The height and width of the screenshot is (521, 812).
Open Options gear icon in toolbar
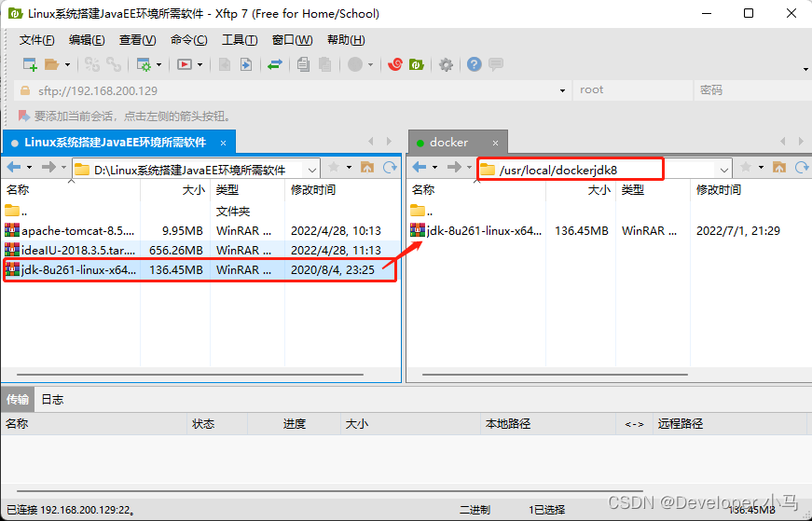(446, 64)
